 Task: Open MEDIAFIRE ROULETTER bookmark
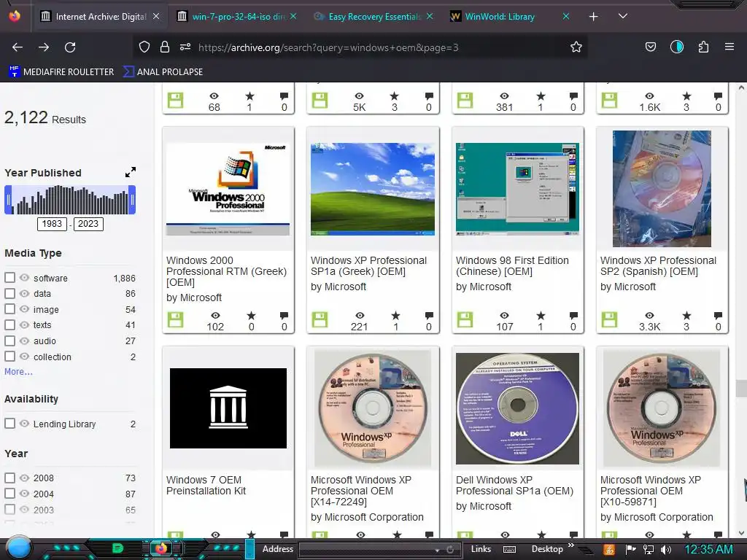[x=61, y=72]
